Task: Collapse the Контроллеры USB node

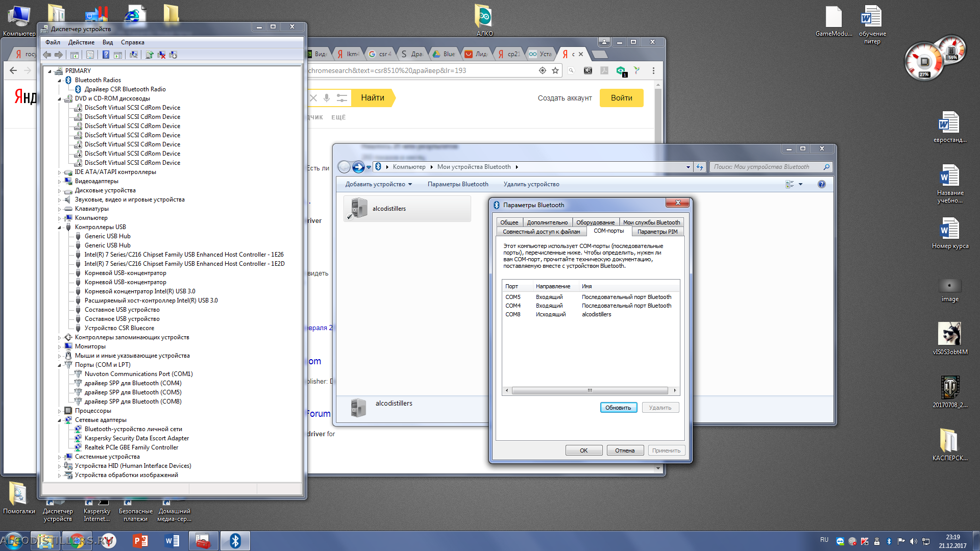Action: point(59,227)
